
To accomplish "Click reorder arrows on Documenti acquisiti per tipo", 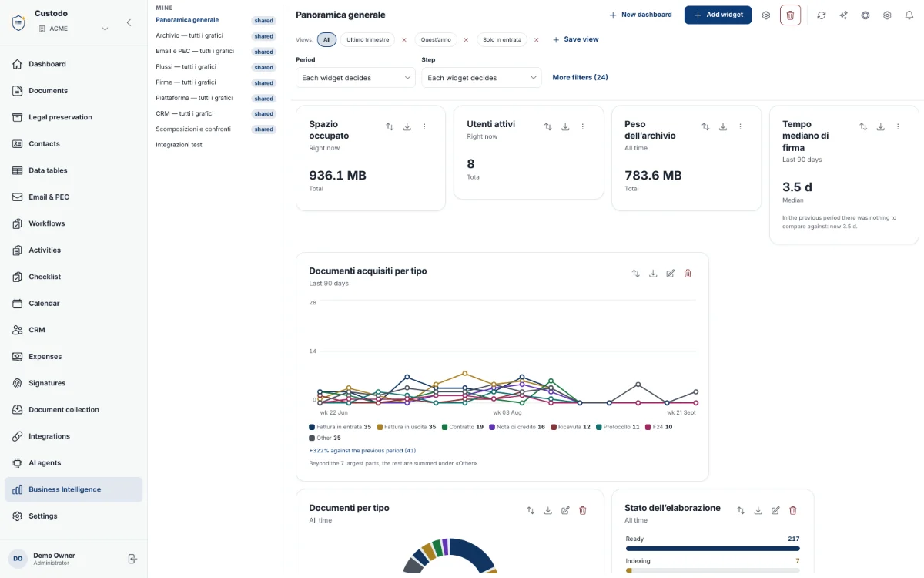I will [635, 274].
